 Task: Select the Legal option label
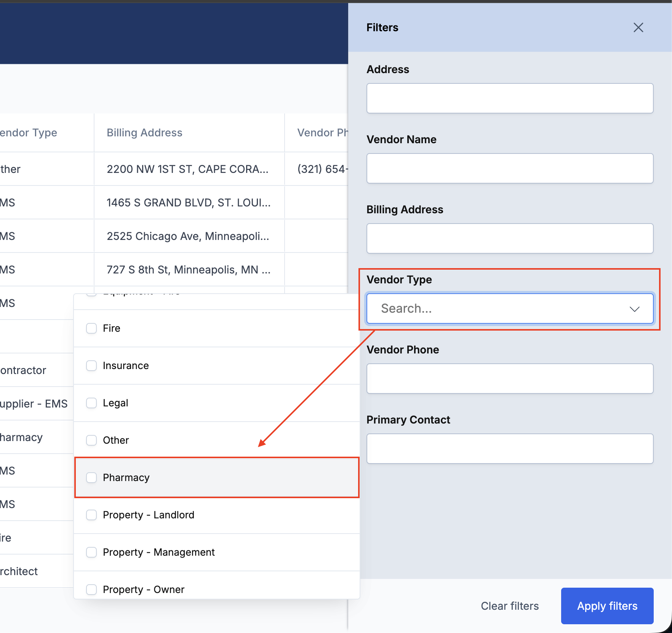[115, 403]
